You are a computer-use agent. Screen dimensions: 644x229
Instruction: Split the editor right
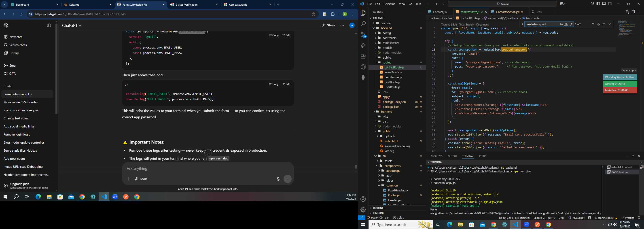tap(633, 12)
